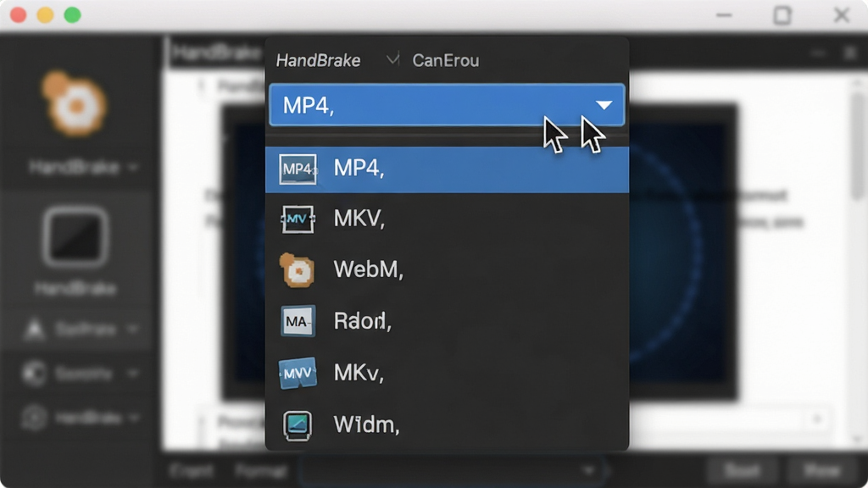This screenshot has width=868, height=488.
Task: Click the orange icon next to WebM
Action: click(x=298, y=270)
